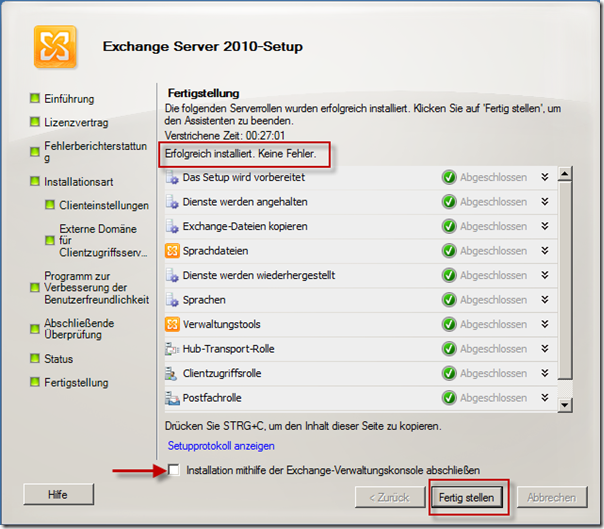604x529 pixels.
Task: Expand details for Postfachrolle
Action: coord(545,398)
